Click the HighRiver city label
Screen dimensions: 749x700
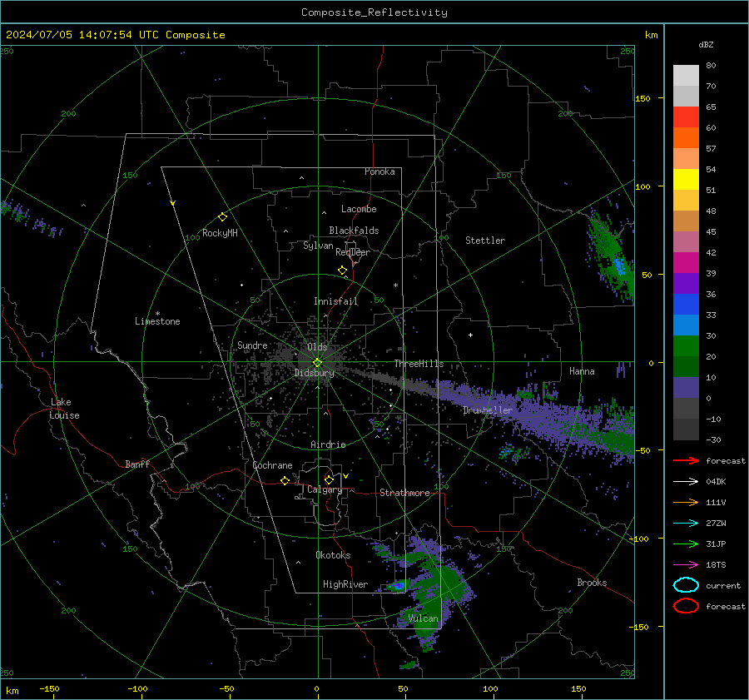click(345, 584)
